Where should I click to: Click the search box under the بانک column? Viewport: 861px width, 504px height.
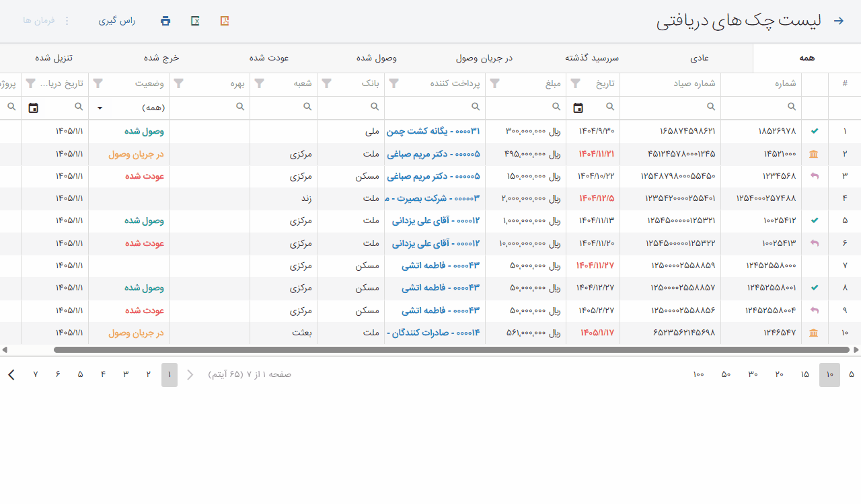click(350, 108)
